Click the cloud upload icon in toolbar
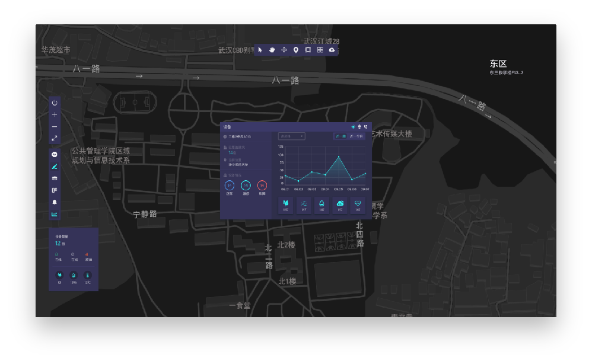This screenshot has height=364, width=592. (332, 50)
